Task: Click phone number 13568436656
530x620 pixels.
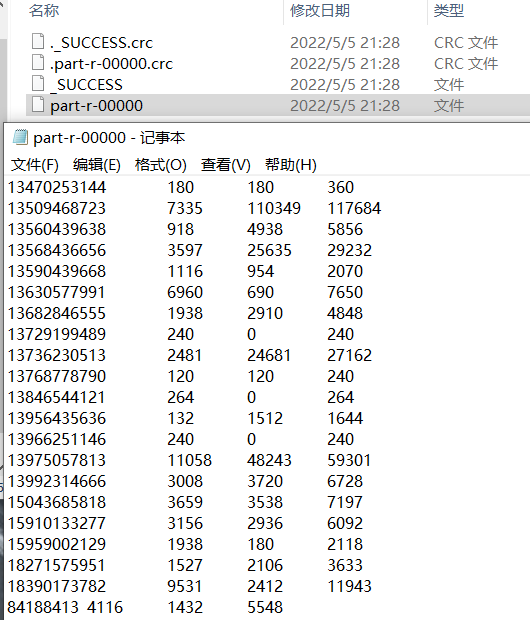Action: click(57, 250)
